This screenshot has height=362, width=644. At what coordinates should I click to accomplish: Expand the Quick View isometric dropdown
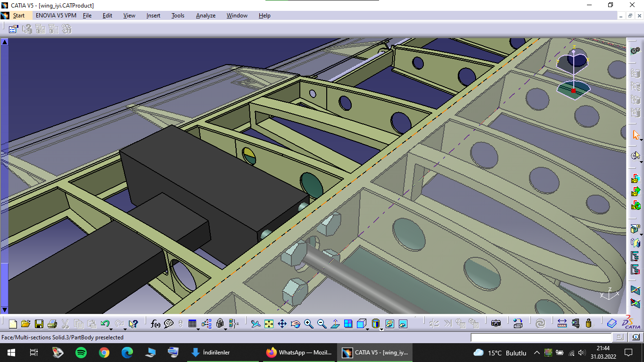pyautogui.click(x=368, y=328)
